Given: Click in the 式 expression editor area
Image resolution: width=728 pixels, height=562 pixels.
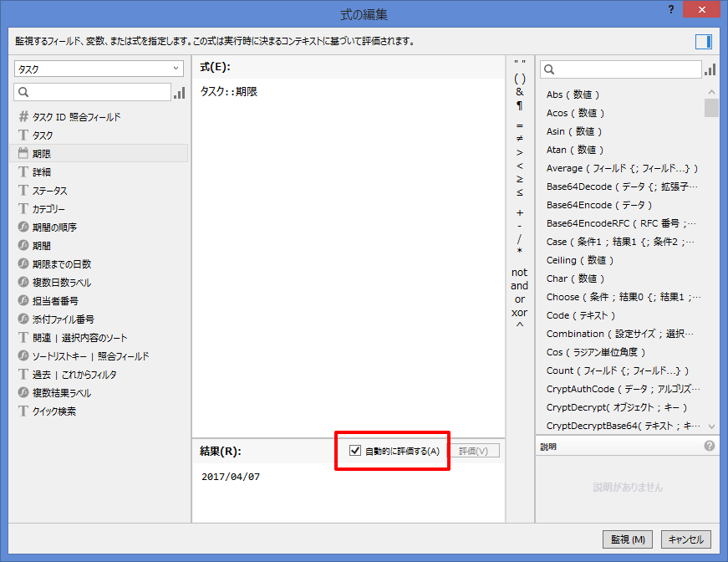Looking at the screenshot, I should pos(349,258).
